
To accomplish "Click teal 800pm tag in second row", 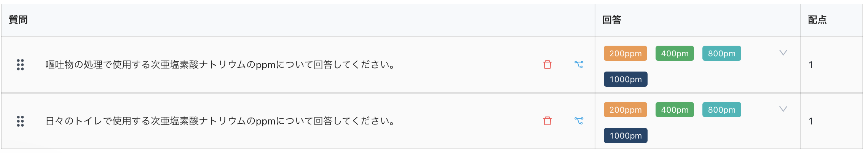I will point(721,110).
